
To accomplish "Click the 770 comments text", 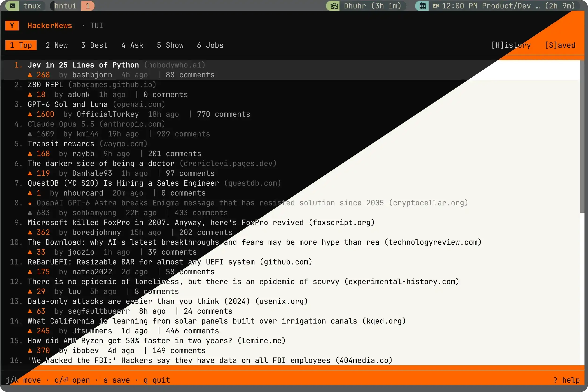I will coord(223,114).
